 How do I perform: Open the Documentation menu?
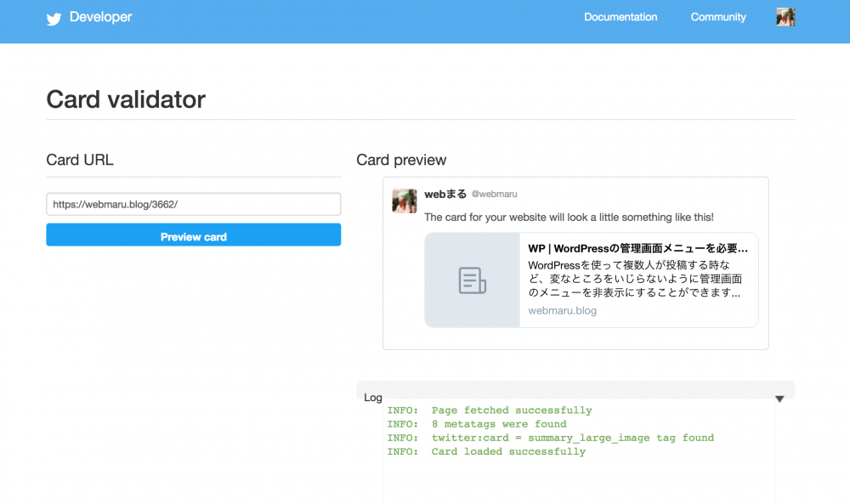click(620, 17)
